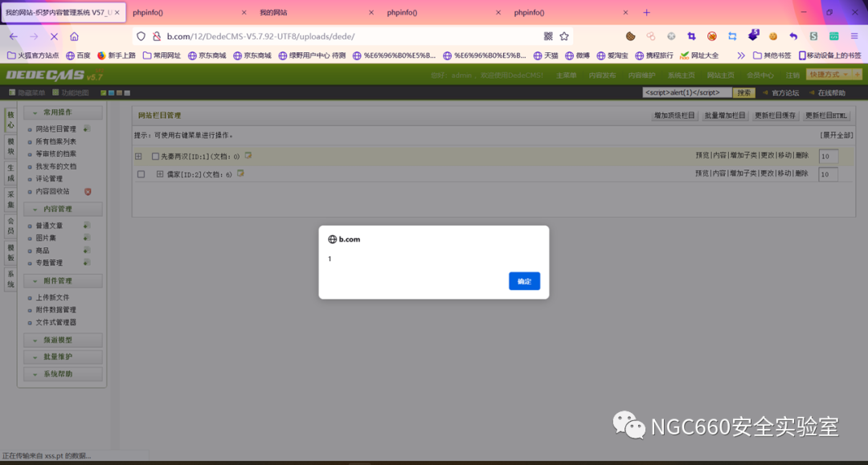Viewport: 868px width, 465px height.
Task: Collapse the 常用操作 sidebar section
Action: click(x=63, y=112)
